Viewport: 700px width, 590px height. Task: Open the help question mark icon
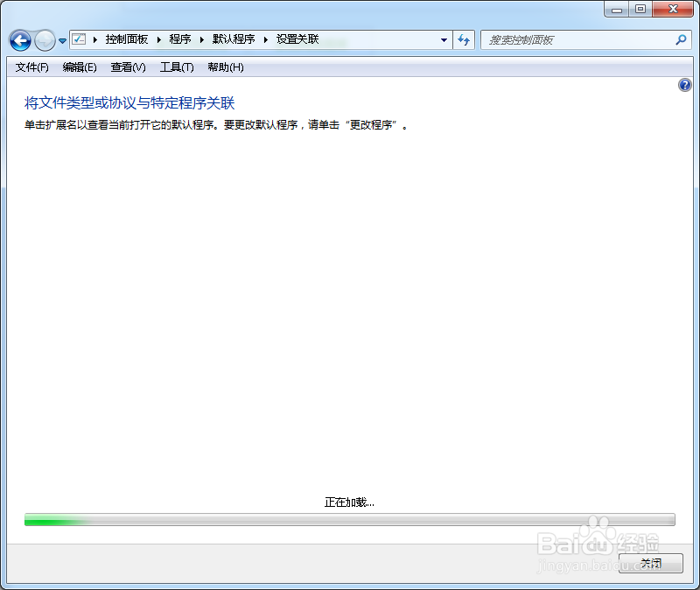pos(684,84)
